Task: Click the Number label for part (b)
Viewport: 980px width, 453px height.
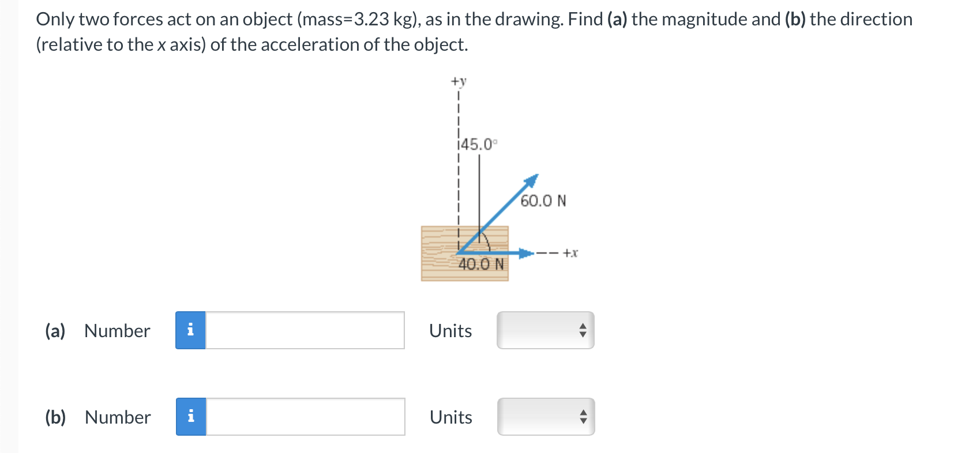Action: (117, 417)
